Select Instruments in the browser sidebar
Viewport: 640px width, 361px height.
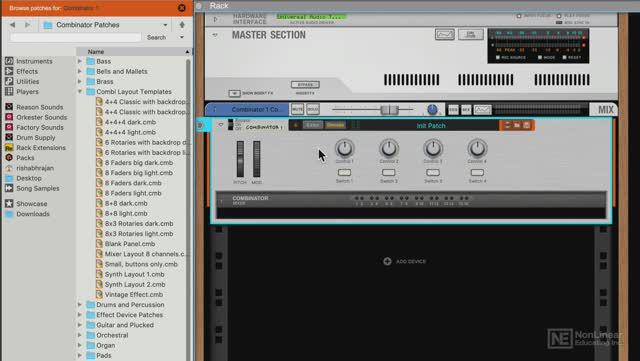click(34, 61)
